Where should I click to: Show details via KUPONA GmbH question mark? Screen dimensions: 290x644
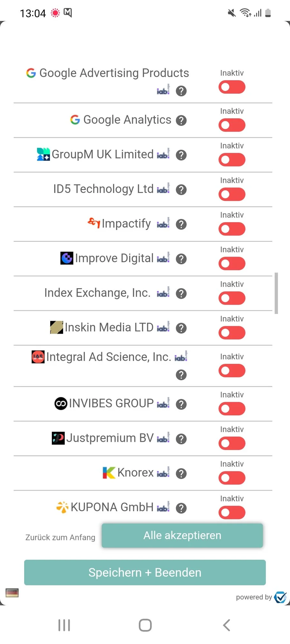(181, 508)
